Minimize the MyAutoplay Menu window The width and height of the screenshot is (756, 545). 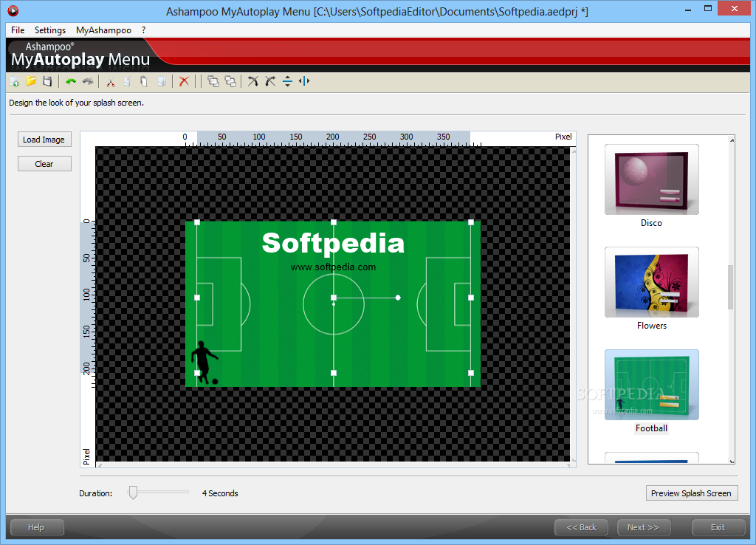(688, 9)
